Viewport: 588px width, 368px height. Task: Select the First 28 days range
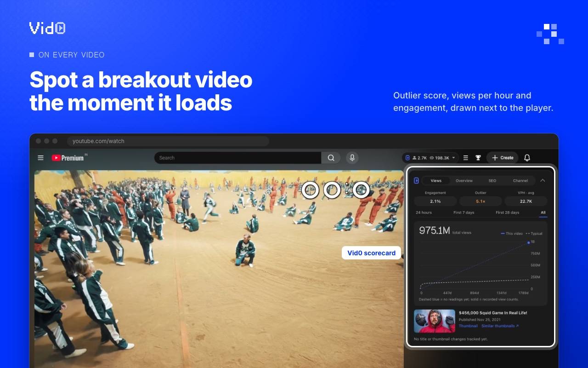click(x=508, y=213)
